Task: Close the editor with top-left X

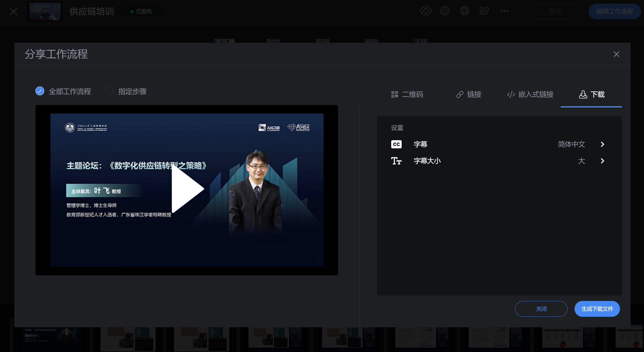Action: click(14, 11)
